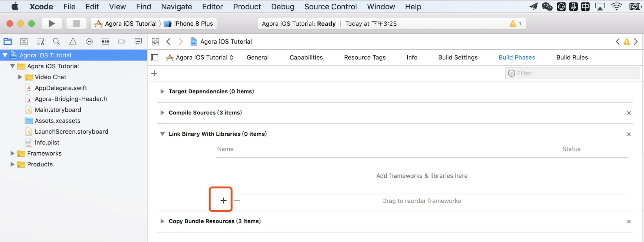Open the Find navigator magnifier icon

pyautogui.click(x=56, y=41)
